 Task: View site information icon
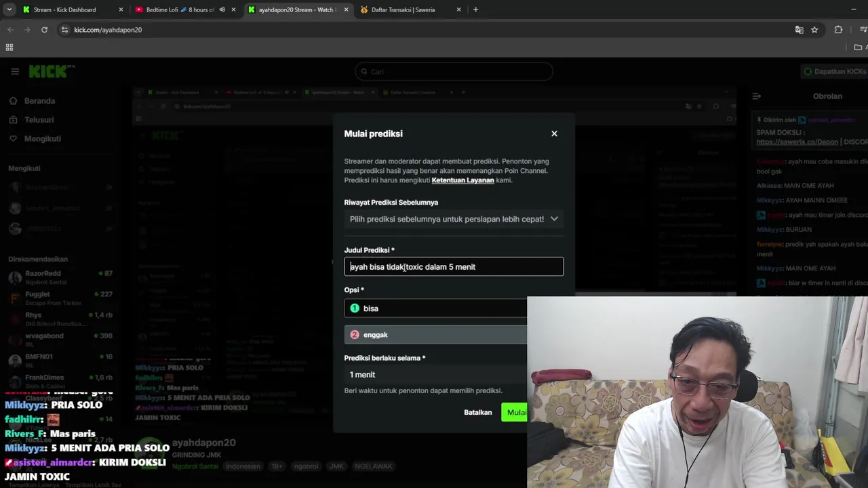64,30
